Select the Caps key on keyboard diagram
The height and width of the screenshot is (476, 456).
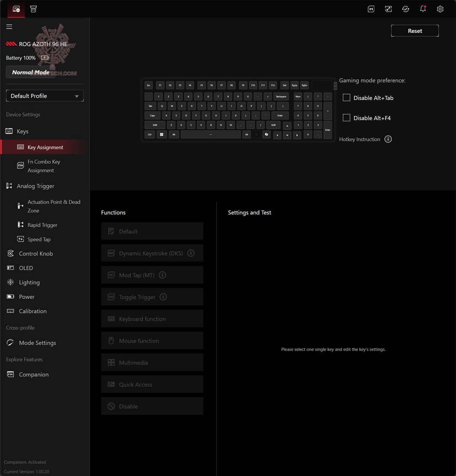click(x=152, y=115)
